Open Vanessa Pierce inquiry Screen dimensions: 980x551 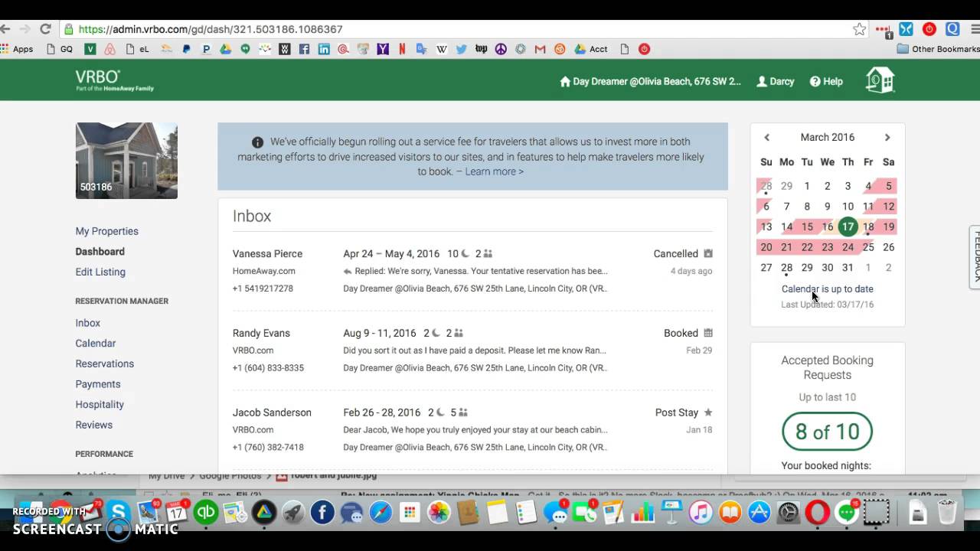[472, 271]
